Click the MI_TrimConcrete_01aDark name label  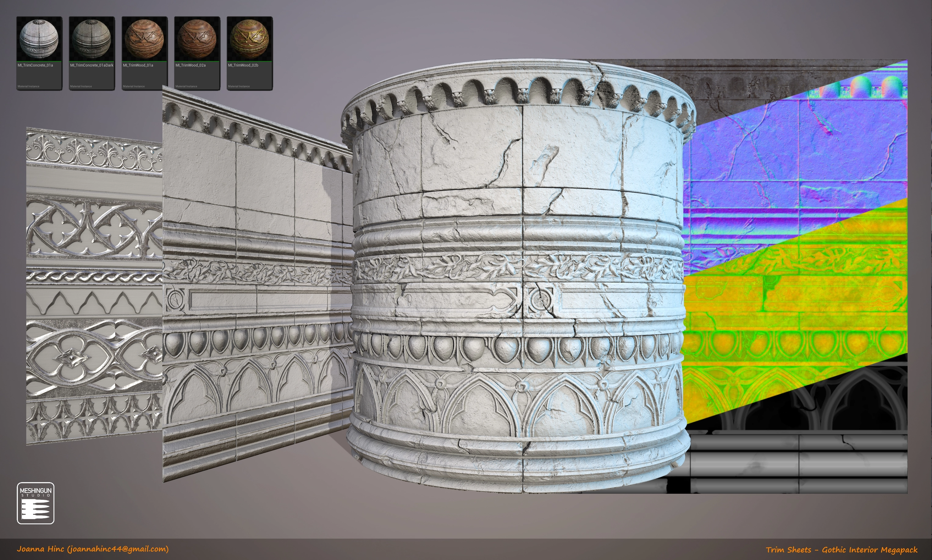[91, 65]
